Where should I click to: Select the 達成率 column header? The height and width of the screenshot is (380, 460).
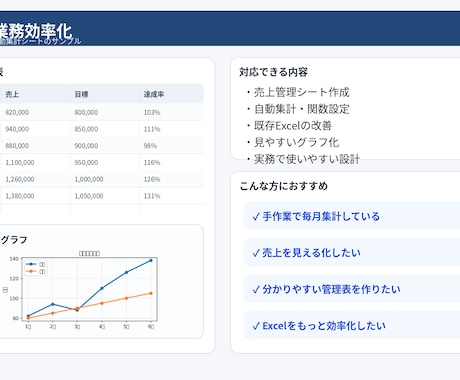(x=154, y=94)
